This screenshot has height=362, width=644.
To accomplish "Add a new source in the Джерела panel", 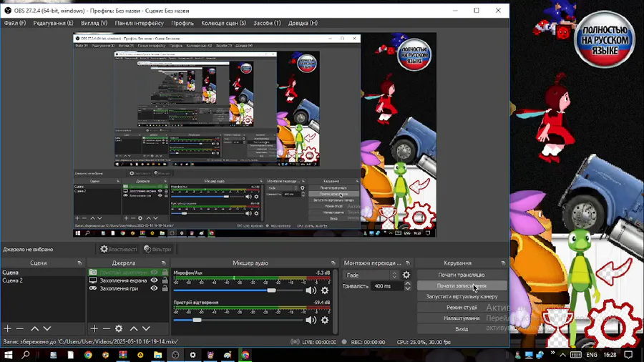I will pyautogui.click(x=94, y=328).
